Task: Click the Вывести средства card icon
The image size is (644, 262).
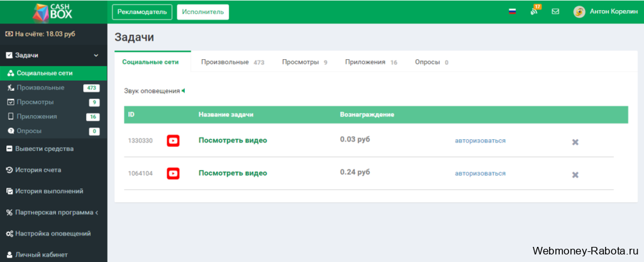Action: click(9, 149)
